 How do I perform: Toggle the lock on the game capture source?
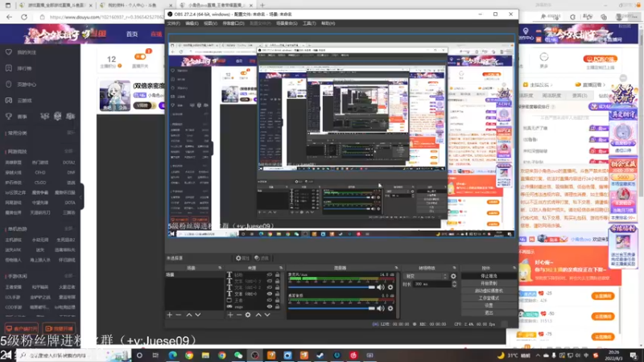277,306
